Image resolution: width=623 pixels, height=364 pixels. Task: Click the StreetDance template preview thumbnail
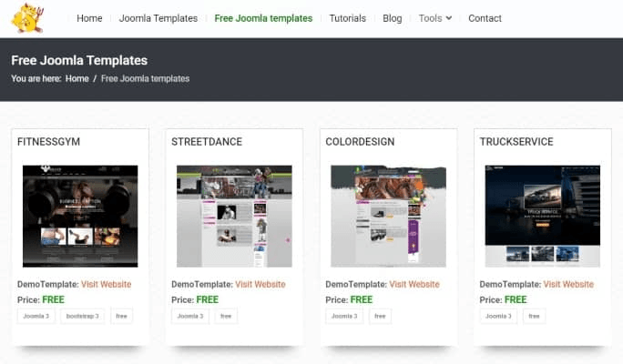234,217
